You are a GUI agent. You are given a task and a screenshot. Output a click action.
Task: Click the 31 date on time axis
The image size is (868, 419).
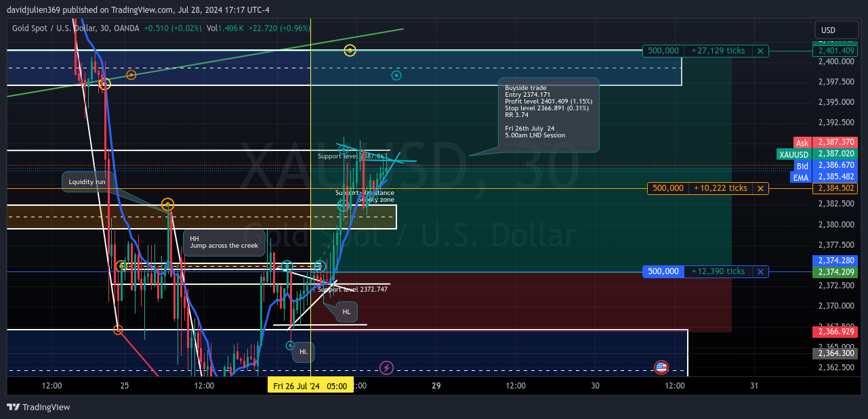754,386
